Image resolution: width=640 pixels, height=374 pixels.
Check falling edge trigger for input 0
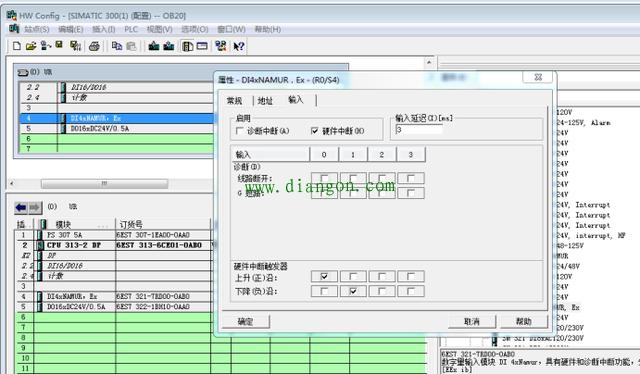click(324, 291)
